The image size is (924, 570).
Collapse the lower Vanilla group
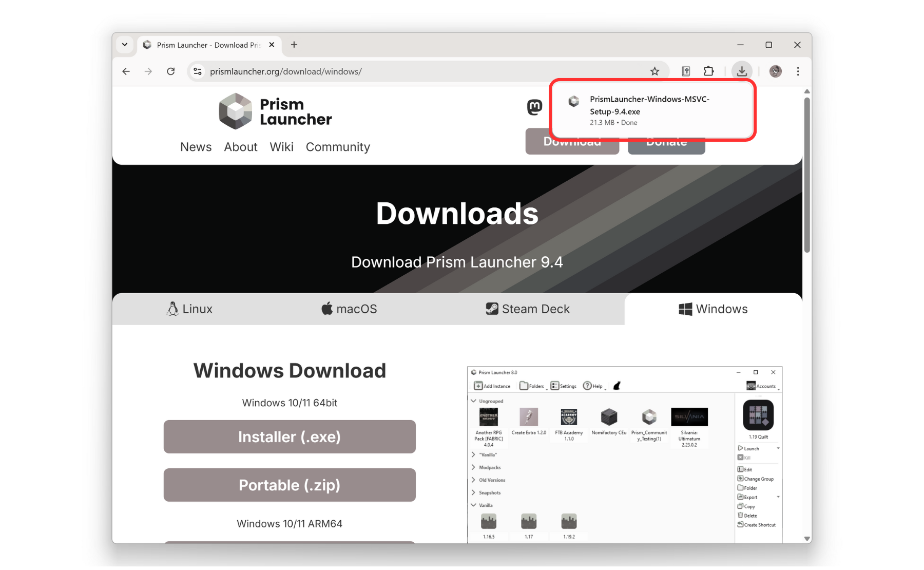point(473,505)
